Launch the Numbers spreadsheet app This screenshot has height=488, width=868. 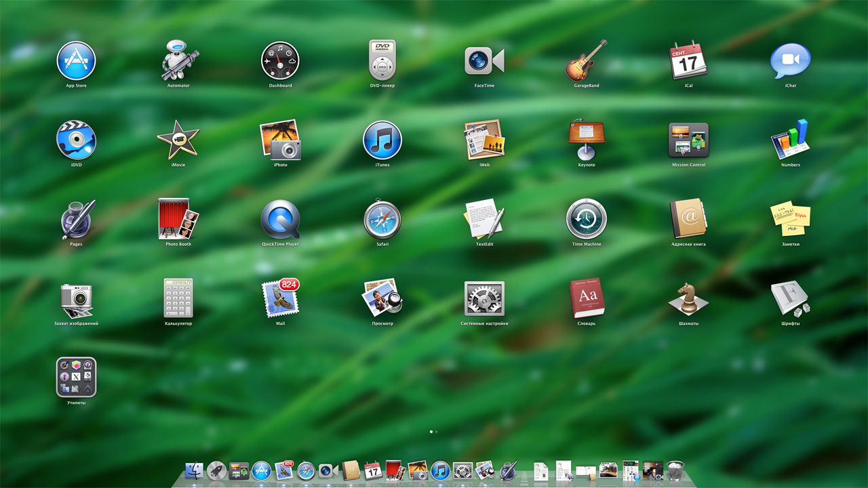click(x=790, y=140)
